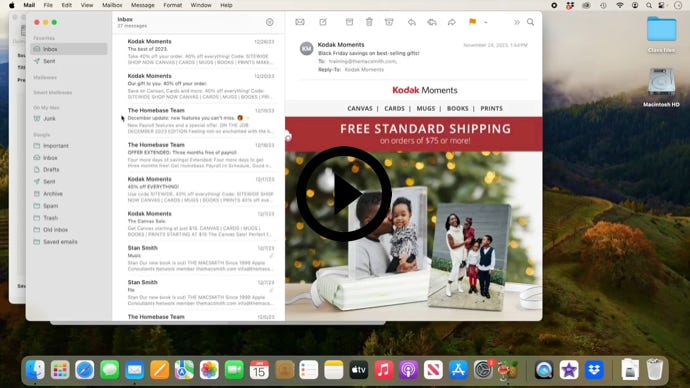
Task: Open the inbox filter button
Action: [270, 22]
